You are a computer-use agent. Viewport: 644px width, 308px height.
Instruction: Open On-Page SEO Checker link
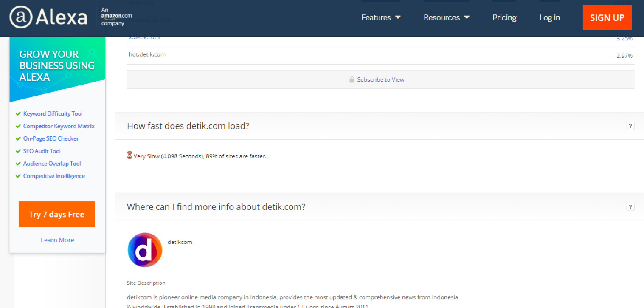pos(51,138)
